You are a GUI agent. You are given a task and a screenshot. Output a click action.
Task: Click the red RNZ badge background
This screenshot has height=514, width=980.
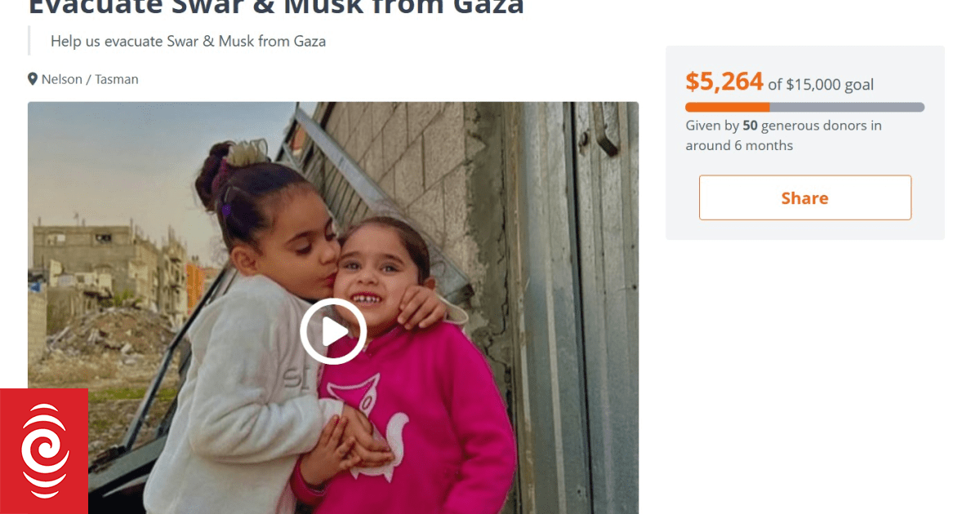pyautogui.click(x=44, y=451)
